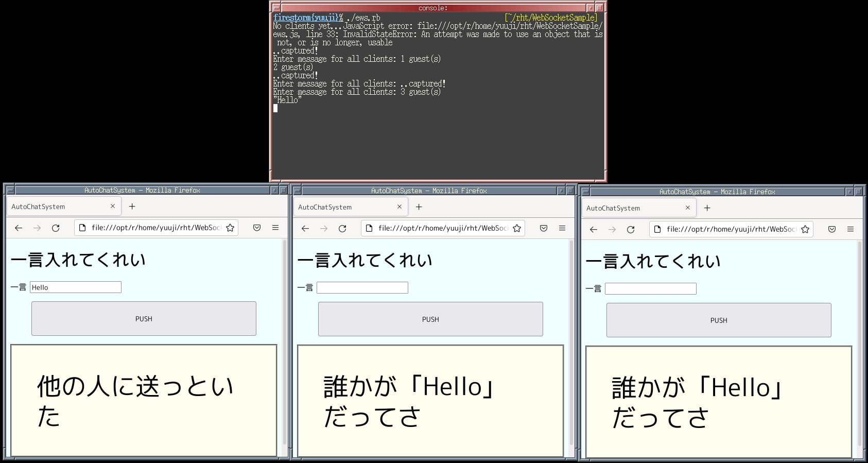Open the hamburger menu in the right Firefox window
This screenshot has width=868, height=463.
(850, 230)
